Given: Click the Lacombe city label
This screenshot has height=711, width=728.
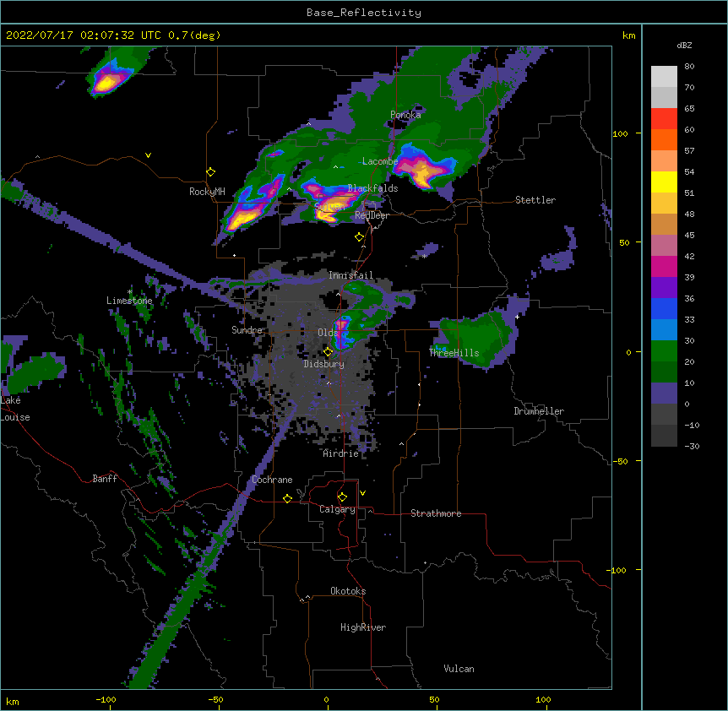Looking at the screenshot, I should 380,161.
